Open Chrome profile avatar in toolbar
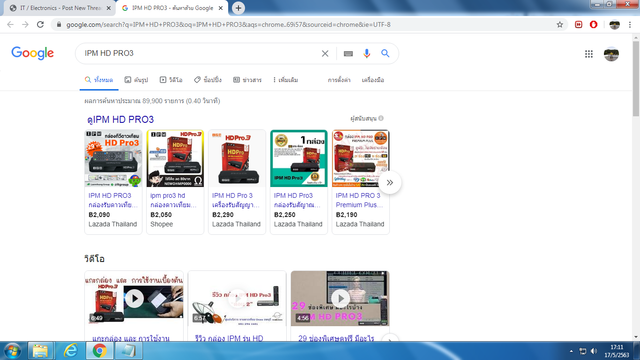The height and width of the screenshot is (360, 640). [614, 24]
